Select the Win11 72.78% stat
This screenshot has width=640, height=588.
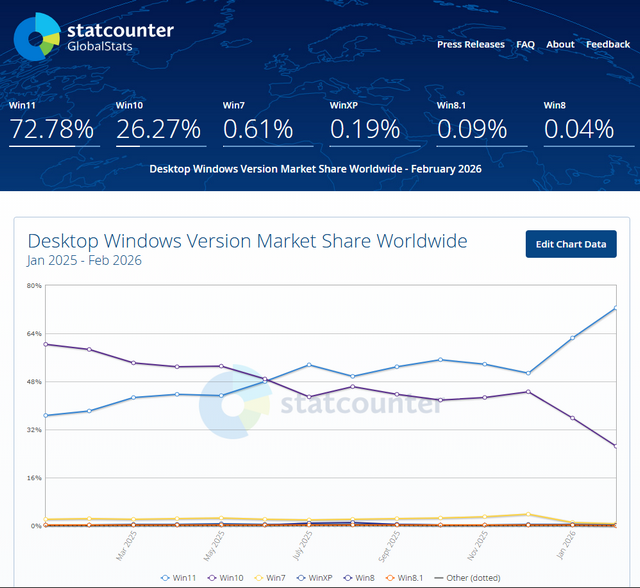point(54,123)
